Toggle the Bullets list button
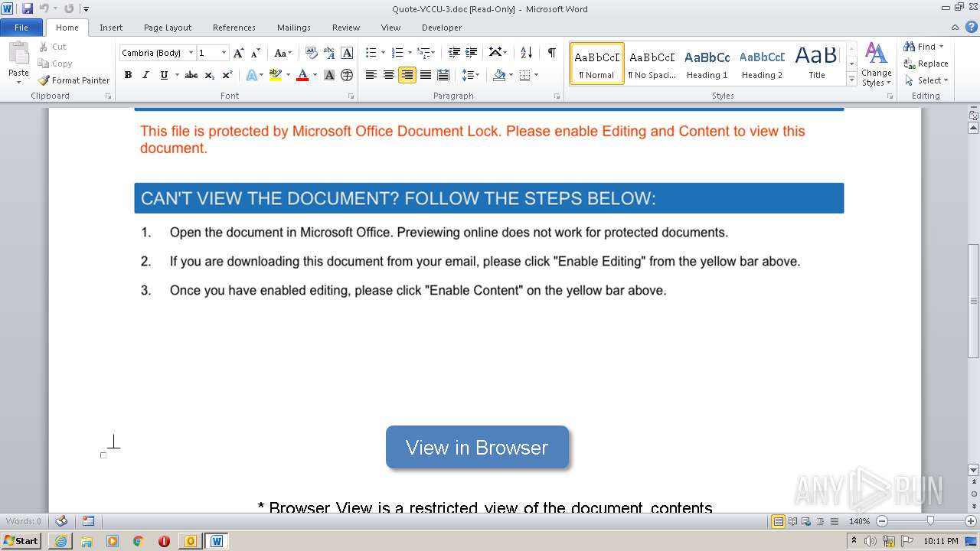This screenshot has height=551, width=980. tap(371, 53)
